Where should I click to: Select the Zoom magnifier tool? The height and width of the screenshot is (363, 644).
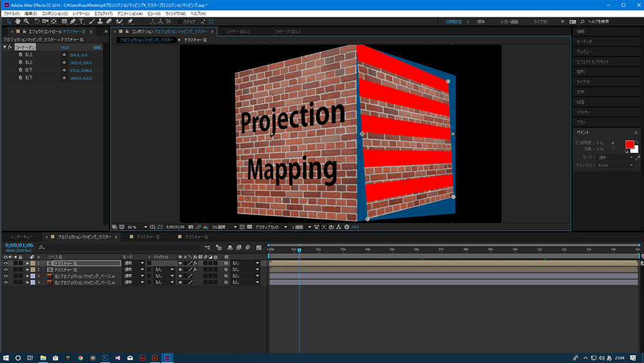(26, 21)
